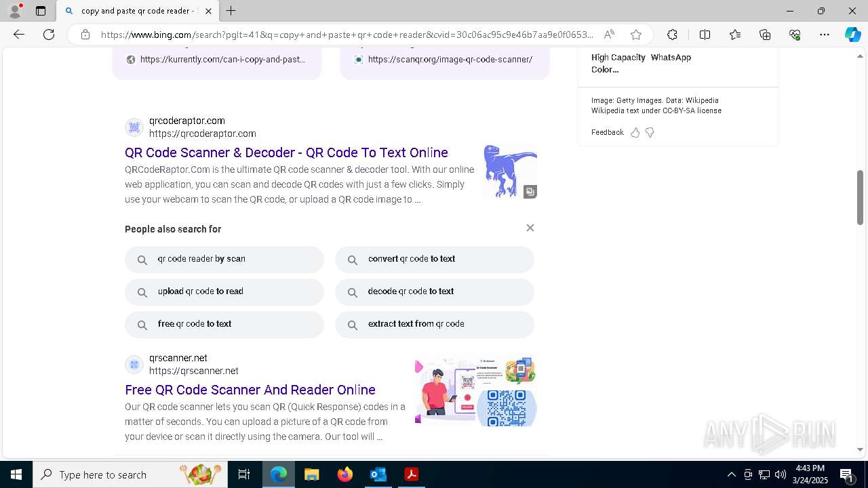Screen dimensions: 868x488
Task: Search for upload qr code to read
Action: pyautogui.click(x=224, y=292)
